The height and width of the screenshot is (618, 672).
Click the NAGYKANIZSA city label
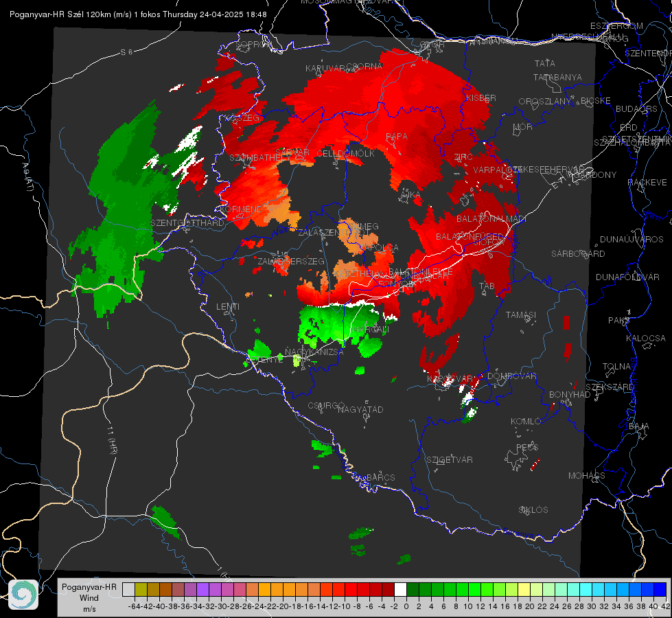tap(314, 352)
